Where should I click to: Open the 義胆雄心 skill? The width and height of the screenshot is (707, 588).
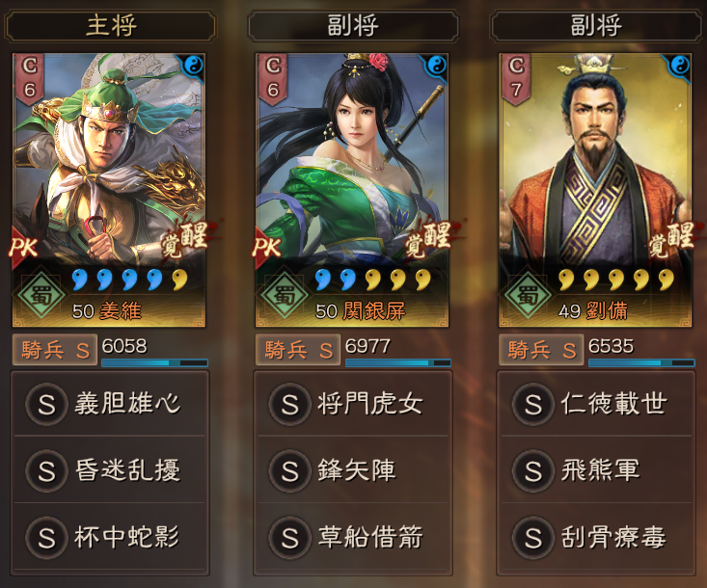click(110, 403)
